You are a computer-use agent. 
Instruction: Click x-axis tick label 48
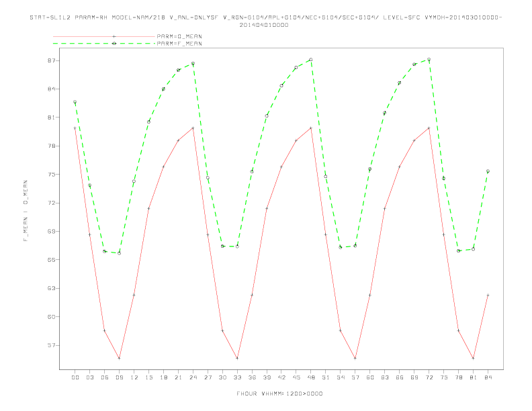[311, 377]
